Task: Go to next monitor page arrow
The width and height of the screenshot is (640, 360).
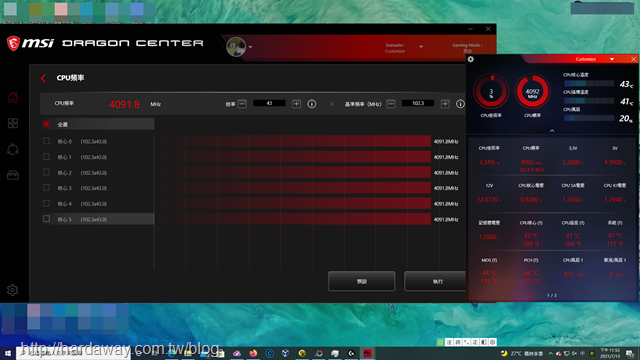Action: (576, 296)
